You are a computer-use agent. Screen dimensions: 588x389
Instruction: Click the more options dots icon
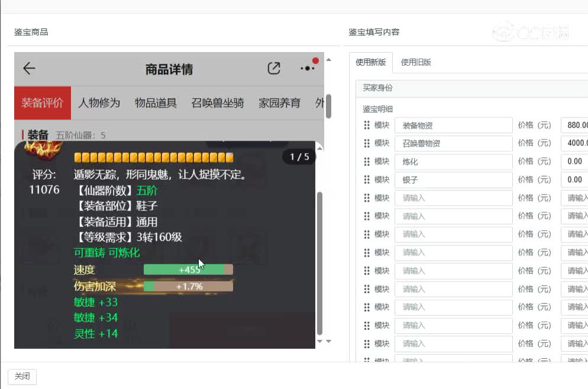click(308, 69)
